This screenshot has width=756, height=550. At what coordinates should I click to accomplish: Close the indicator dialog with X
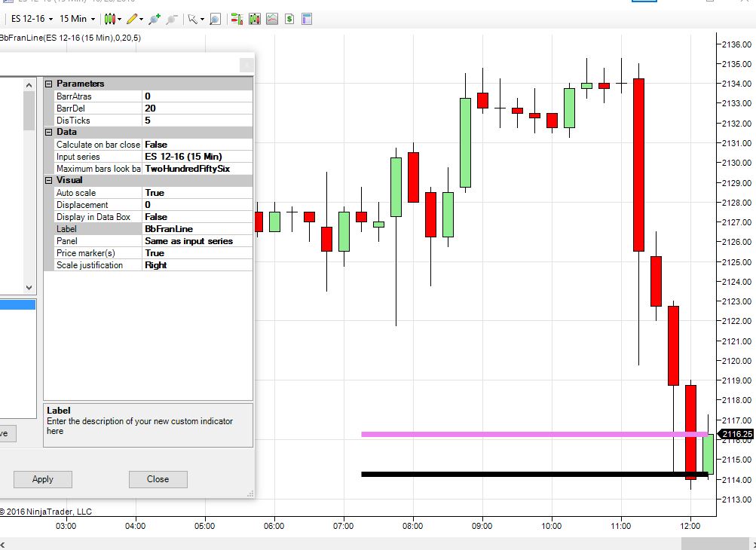click(x=246, y=65)
